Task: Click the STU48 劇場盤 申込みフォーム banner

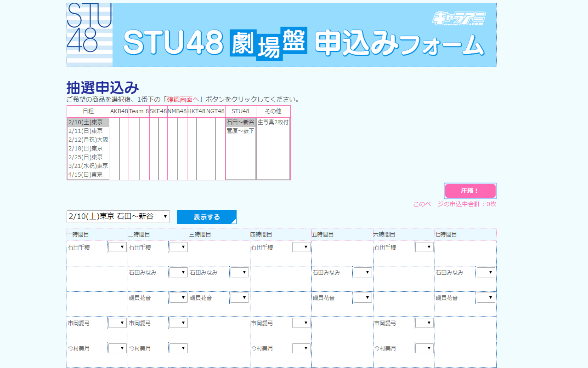Action: [282, 35]
